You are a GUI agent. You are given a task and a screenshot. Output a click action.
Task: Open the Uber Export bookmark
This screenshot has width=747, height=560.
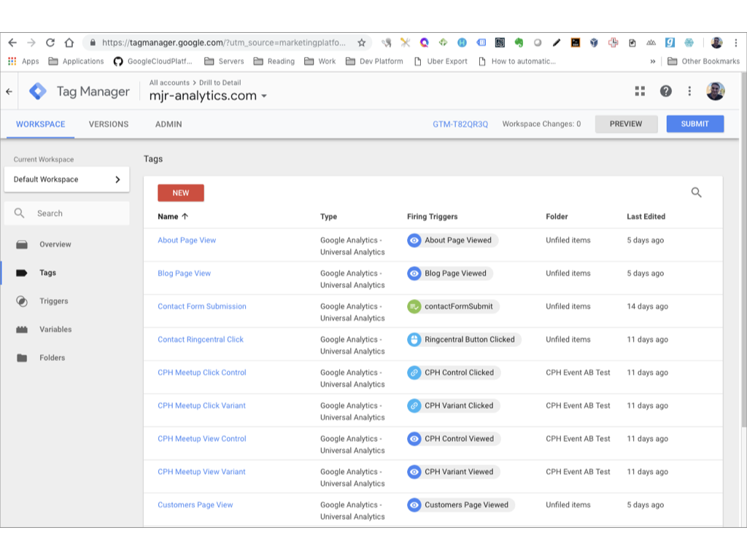(441, 61)
